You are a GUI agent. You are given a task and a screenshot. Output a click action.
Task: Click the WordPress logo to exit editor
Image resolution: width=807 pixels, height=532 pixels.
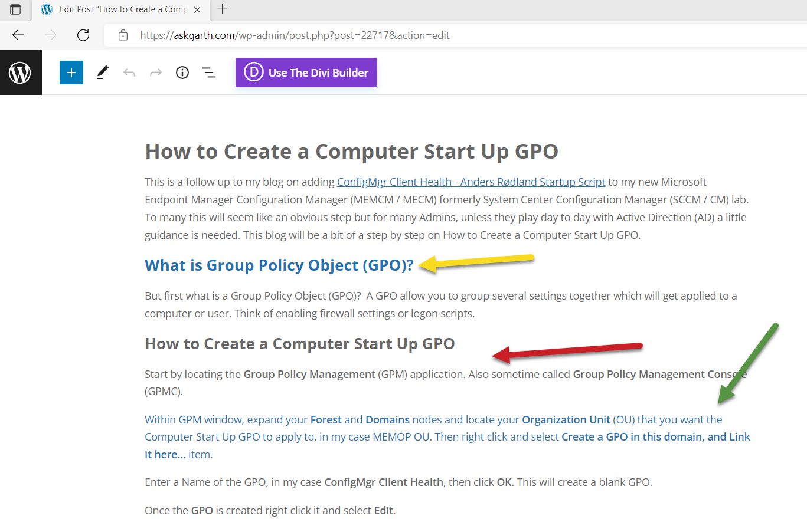tap(20, 73)
